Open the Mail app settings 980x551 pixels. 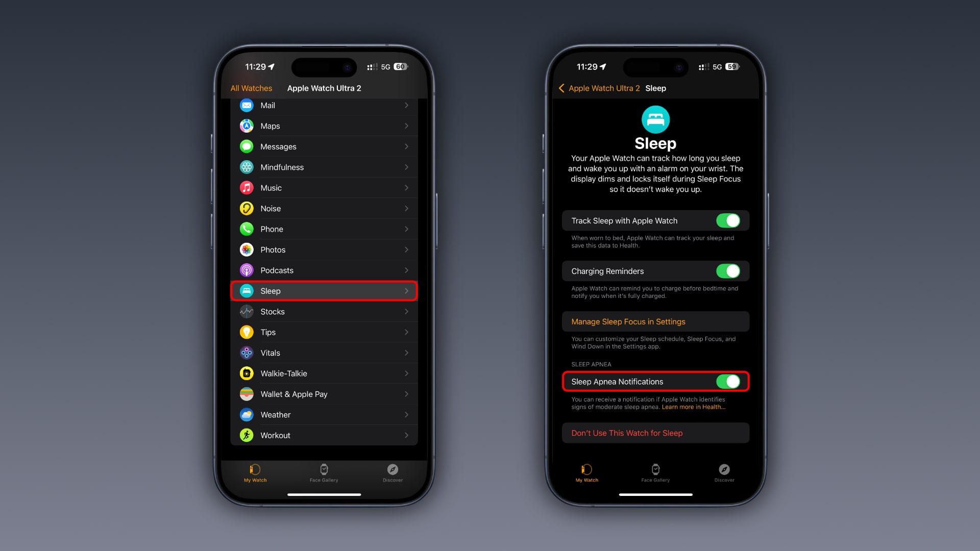coord(325,105)
